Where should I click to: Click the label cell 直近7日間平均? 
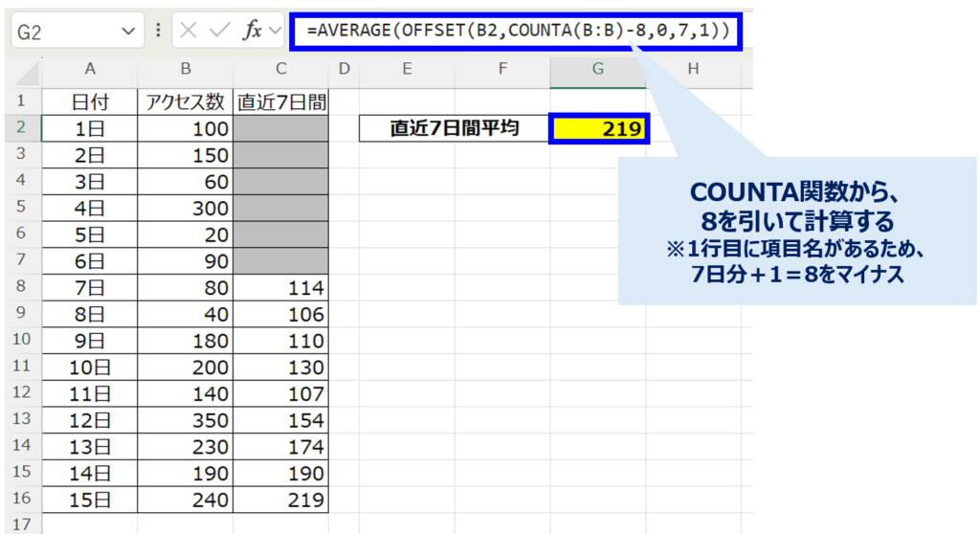tap(455, 128)
